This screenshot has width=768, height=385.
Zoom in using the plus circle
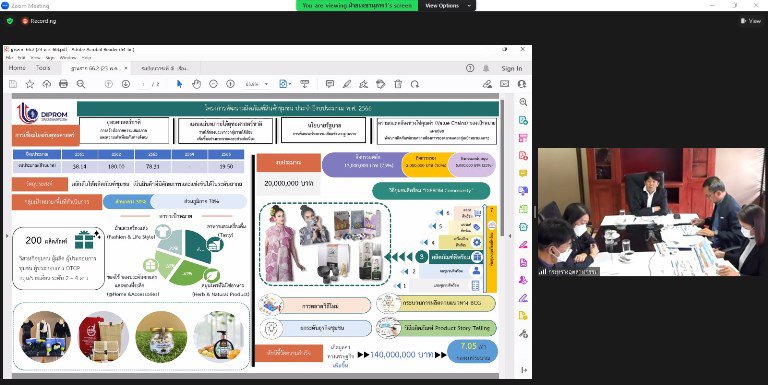[x=230, y=84]
